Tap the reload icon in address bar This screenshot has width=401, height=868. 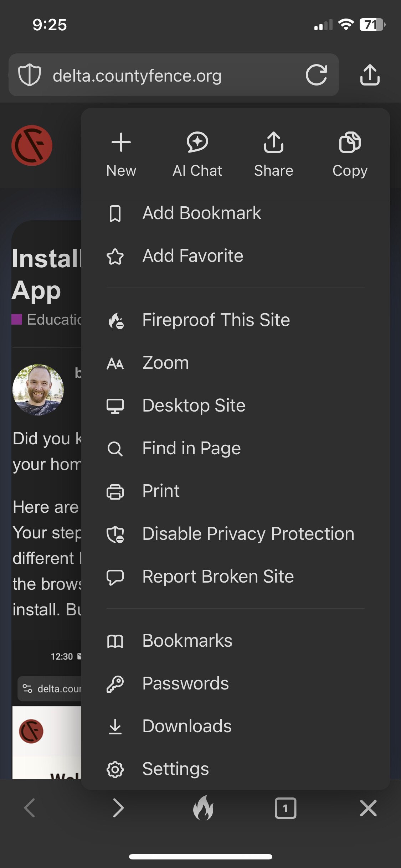[x=317, y=75]
